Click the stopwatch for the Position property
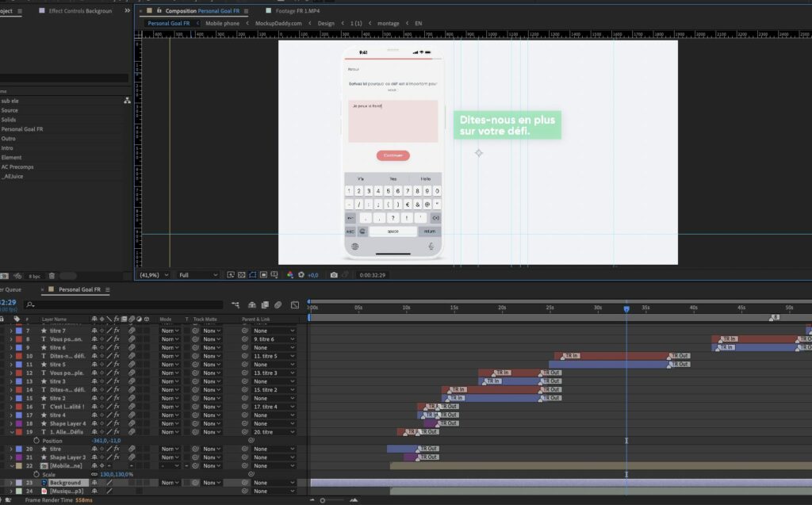This screenshot has height=505, width=812. click(x=36, y=441)
